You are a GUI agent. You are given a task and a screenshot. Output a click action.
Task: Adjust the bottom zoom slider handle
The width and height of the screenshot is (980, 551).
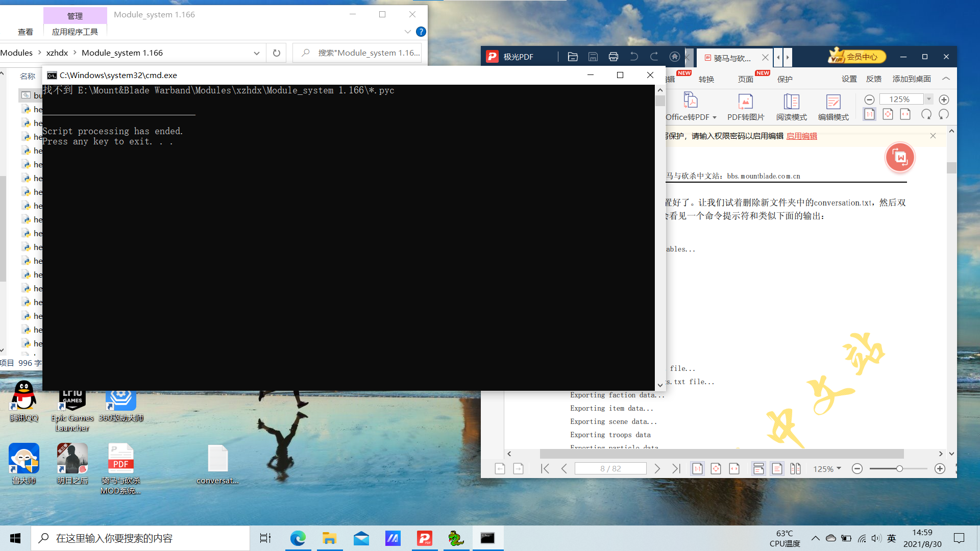899,468
